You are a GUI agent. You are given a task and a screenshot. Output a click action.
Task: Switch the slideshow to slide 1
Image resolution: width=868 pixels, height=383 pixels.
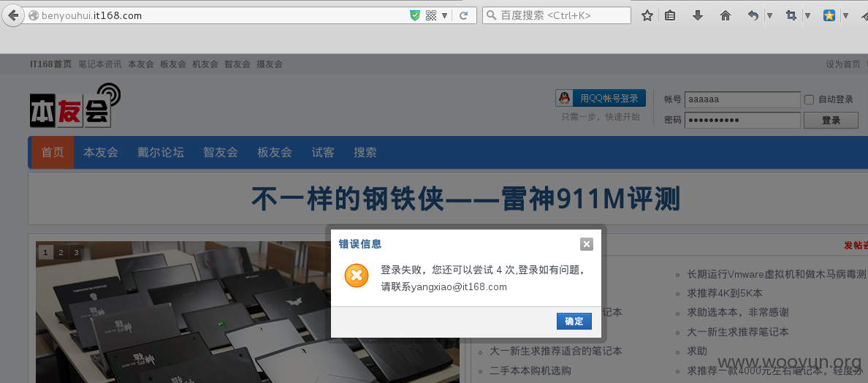[45, 252]
